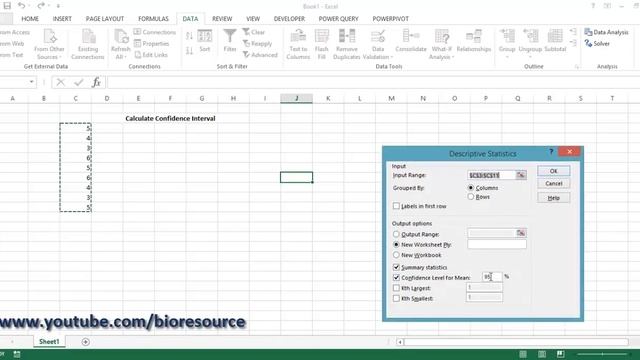Click Cancel in Descriptive Statistics dialog
640x360 pixels.
[x=553, y=184]
